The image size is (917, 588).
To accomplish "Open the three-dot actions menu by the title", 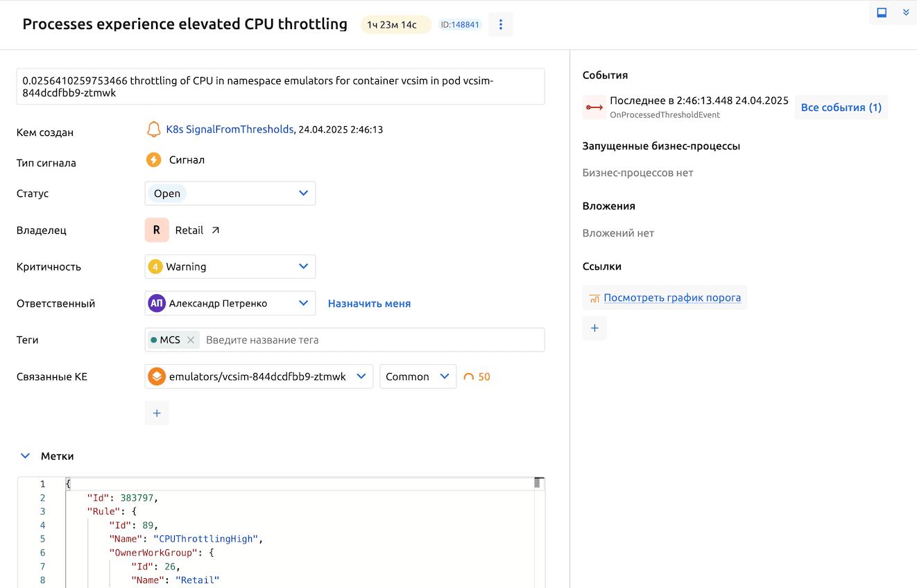I will pyautogui.click(x=501, y=25).
